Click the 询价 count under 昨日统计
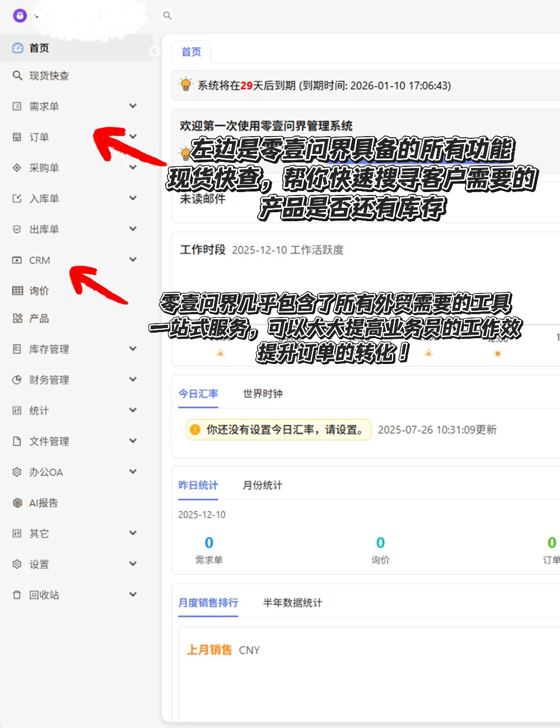The width and height of the screenshot is (560, 728). tap(381, 543)
